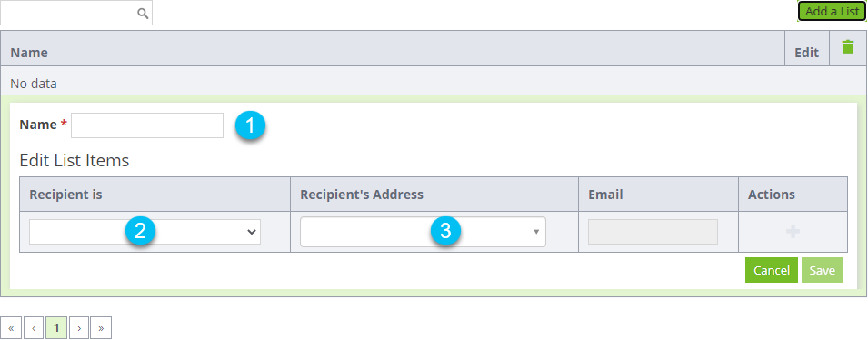
Task: Select page 1 in pagination
Action: coord(56,328)
